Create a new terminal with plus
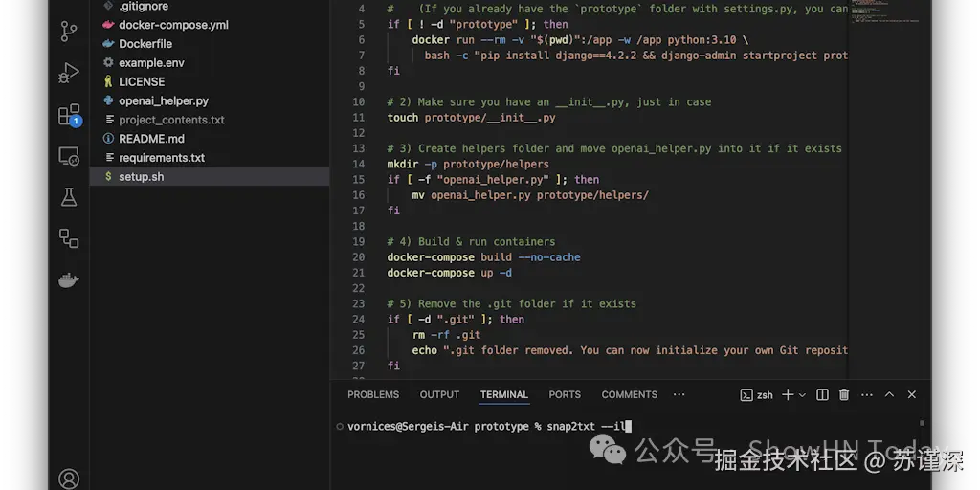This screenshot has height=490, width=980. point(788,395)
